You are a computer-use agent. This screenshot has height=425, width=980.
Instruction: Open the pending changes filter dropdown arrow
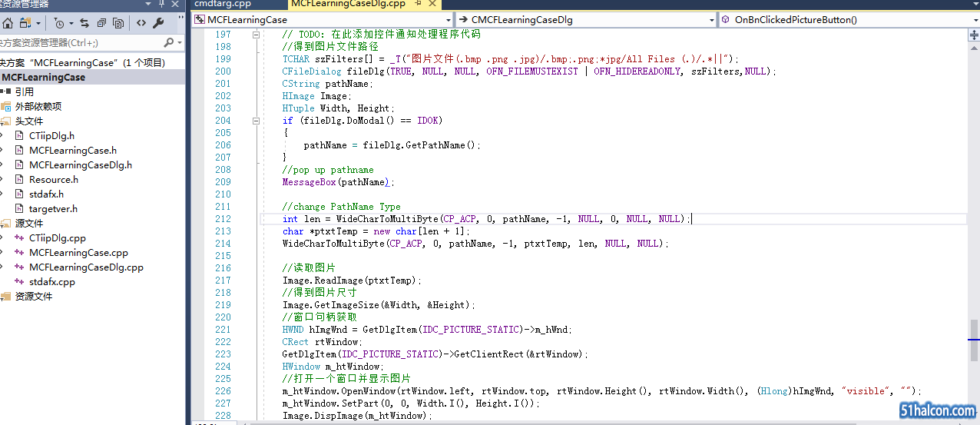tap(71, 23)
